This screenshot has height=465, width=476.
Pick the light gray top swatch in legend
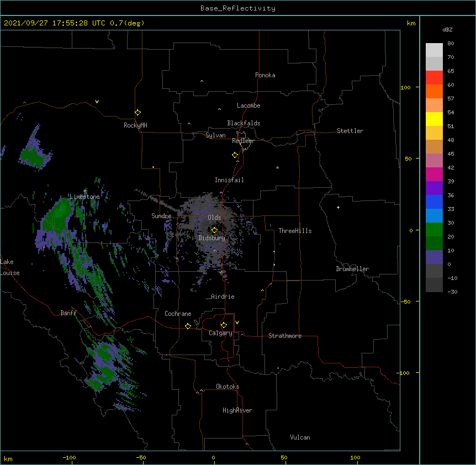tap(434, 50)
